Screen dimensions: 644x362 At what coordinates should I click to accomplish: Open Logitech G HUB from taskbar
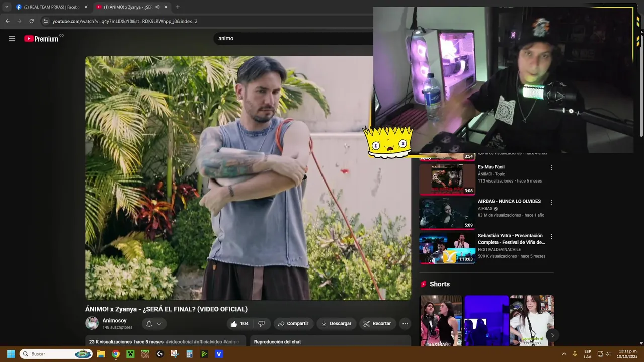(160, 354)
